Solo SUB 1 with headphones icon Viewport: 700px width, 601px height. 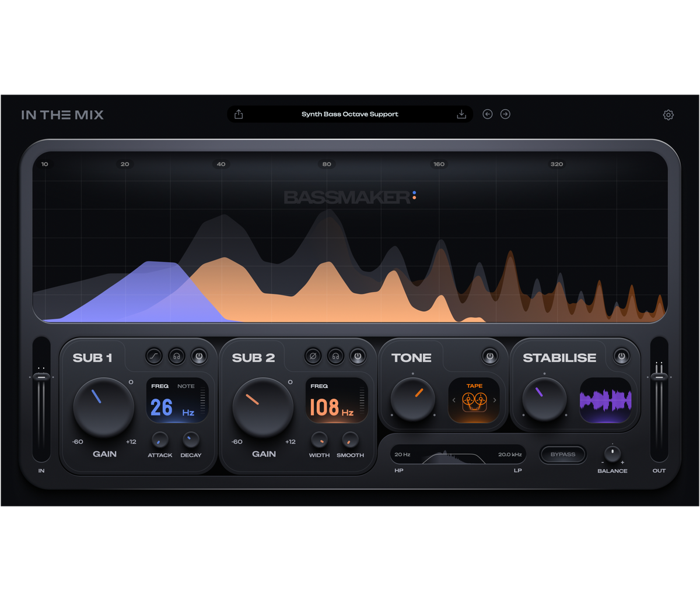tap(176, 356)
